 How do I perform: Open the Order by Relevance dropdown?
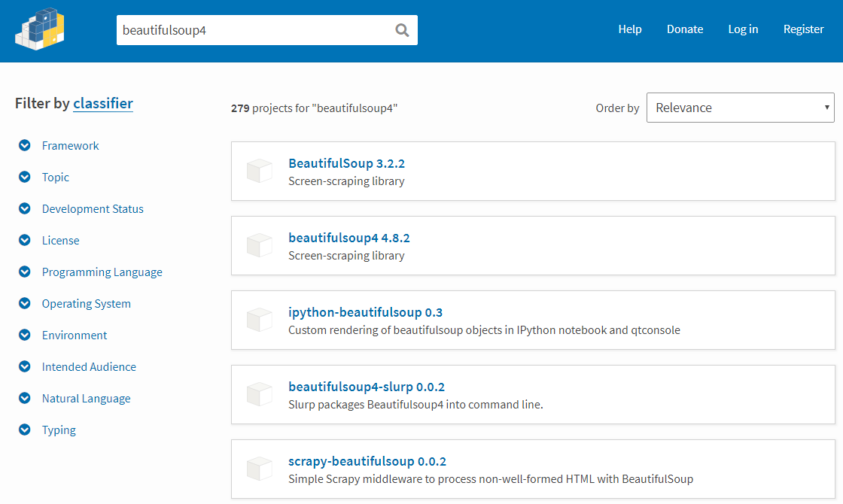740,108
